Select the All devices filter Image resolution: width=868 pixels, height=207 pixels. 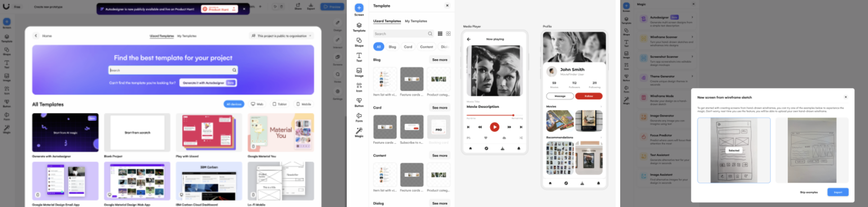tap(234, 104)
